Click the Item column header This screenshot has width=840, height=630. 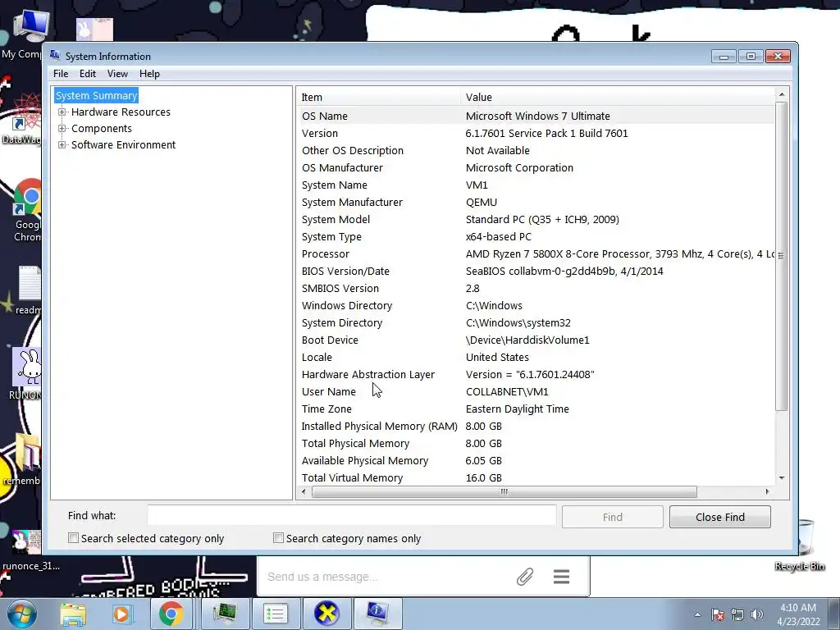tap(378, 97)
